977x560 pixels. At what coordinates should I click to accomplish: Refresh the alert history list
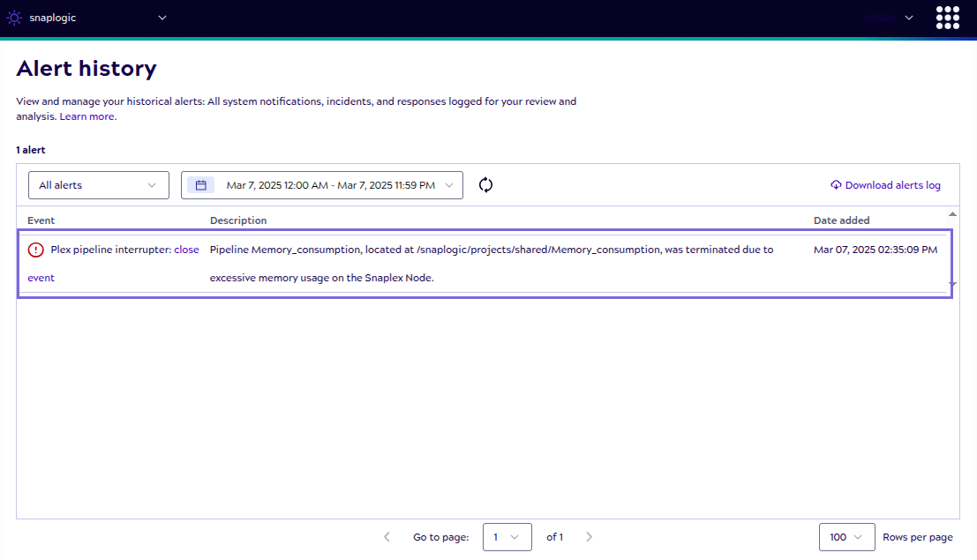tap(485, 185)
